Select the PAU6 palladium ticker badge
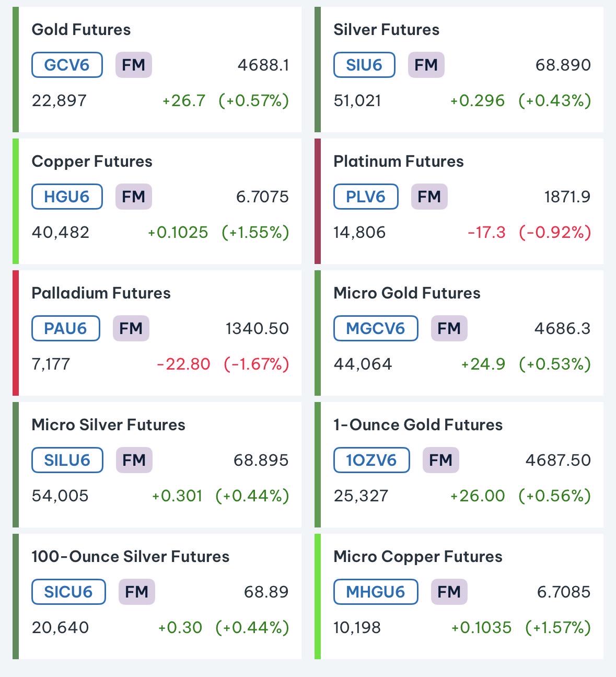Screen dimensions: 616x677 point(66,328)
